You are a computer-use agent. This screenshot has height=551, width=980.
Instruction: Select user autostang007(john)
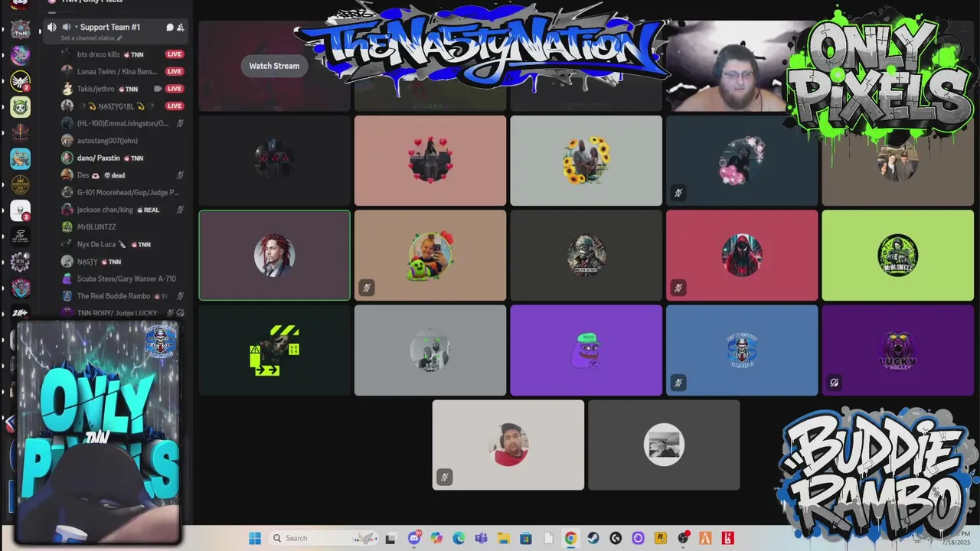point(122,141)
